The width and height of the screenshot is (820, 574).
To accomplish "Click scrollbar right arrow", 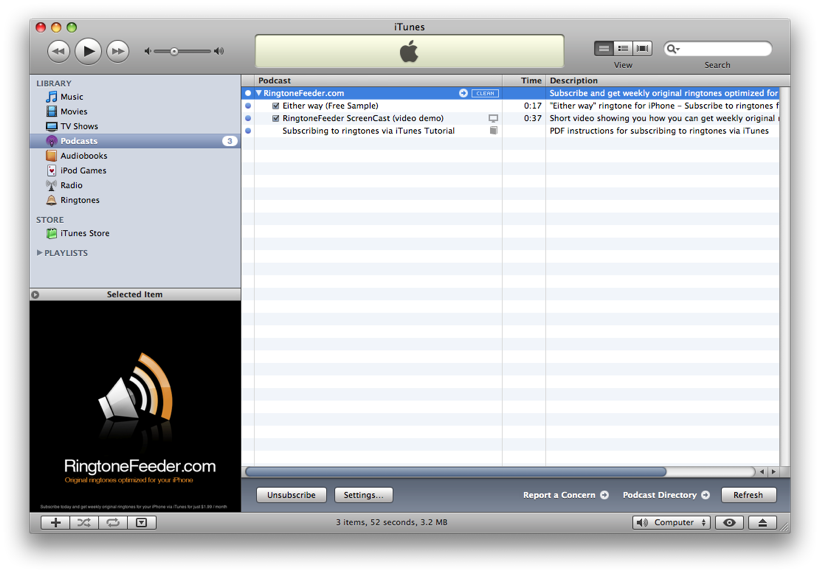I will pyautogui.click(x=773, y=472).
